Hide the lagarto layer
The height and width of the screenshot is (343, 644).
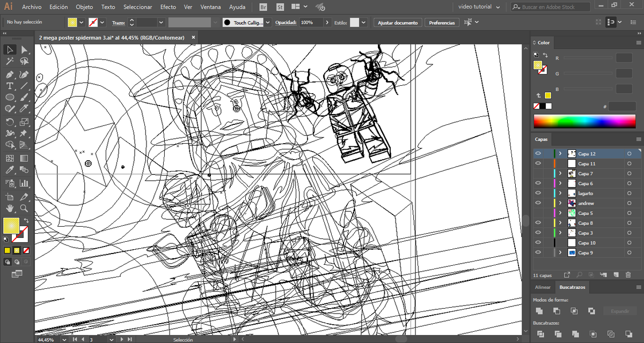coord(538,193)
